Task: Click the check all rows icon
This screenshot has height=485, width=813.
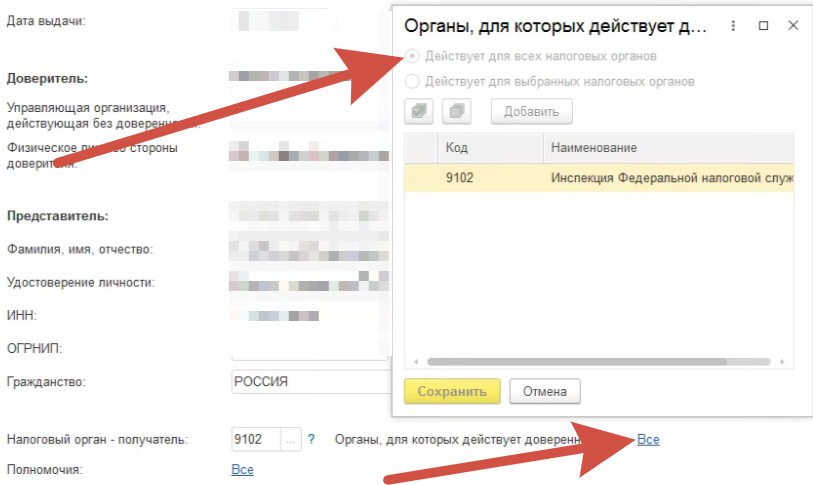Action: [x=419, y=111]
